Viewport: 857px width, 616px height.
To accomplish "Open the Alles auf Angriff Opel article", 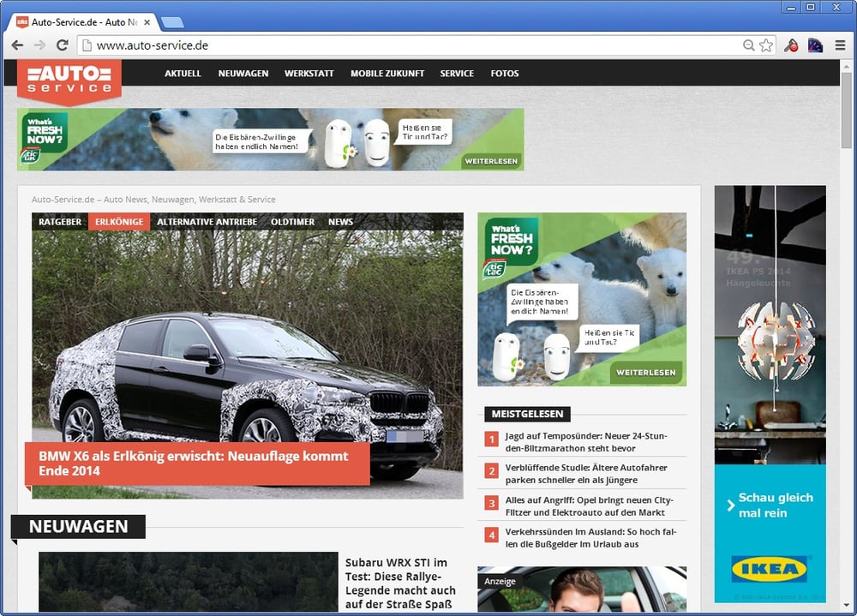I will [590, 506].
